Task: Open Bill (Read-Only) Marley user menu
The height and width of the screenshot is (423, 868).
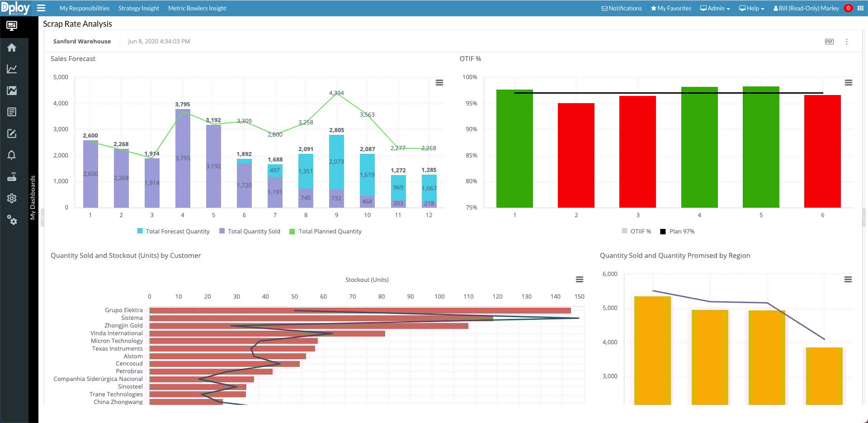Action: click(x=806, y=8)
